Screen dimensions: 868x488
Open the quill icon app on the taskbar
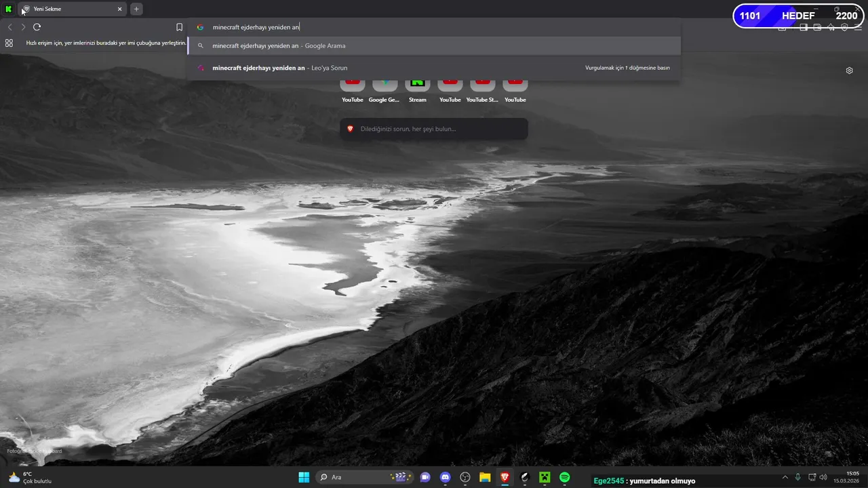(x=524, y=477)
